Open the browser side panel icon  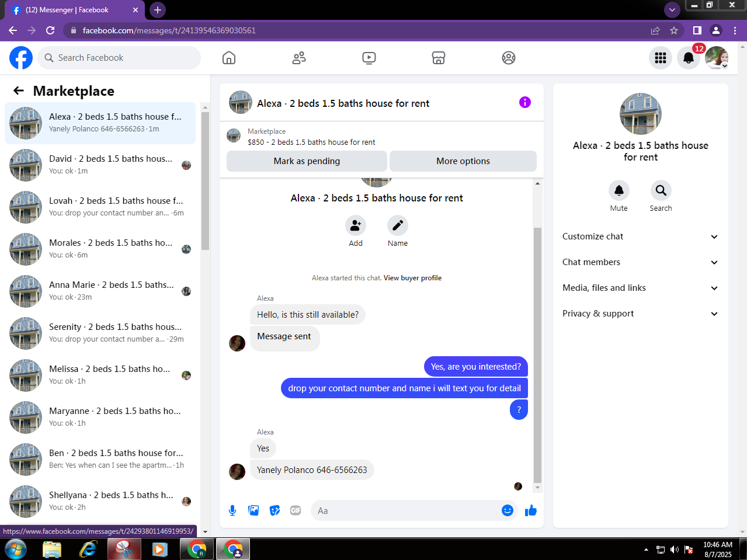click(x=697, y=30)
